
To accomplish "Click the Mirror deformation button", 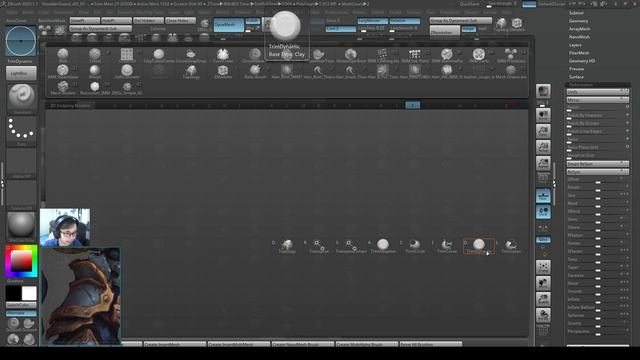I will pos(598,100).
